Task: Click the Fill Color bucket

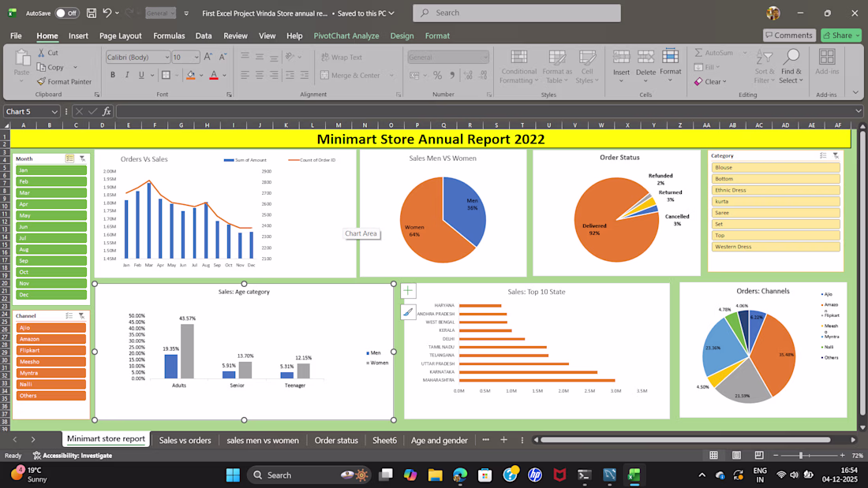Action: click(190, 75)
